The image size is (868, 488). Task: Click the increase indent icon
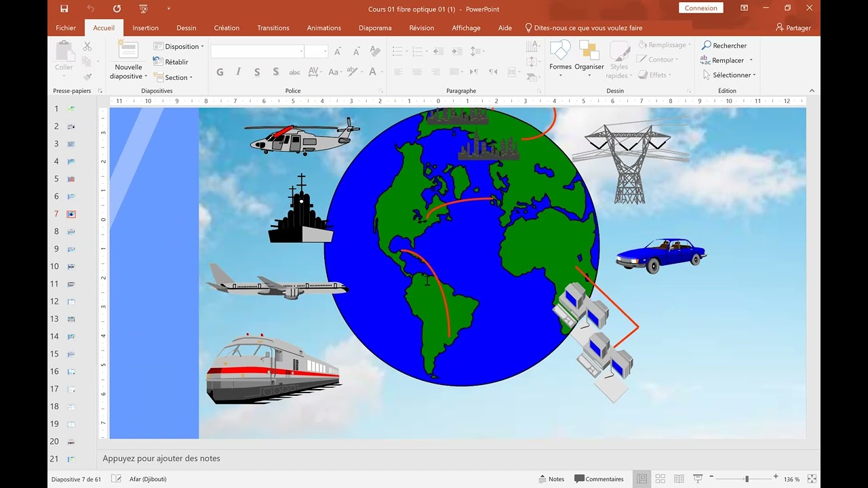coord(458,52)
